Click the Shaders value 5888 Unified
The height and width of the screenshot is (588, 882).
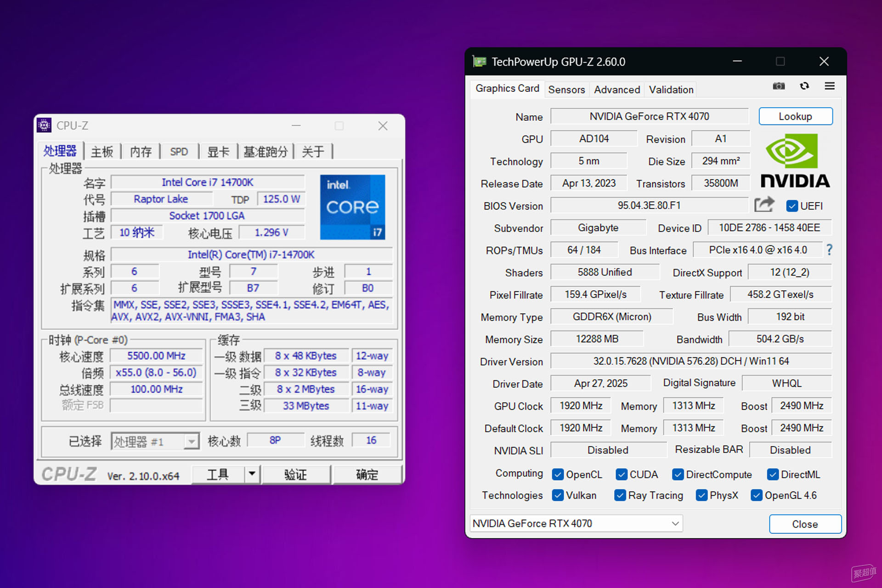coord(605,272)
